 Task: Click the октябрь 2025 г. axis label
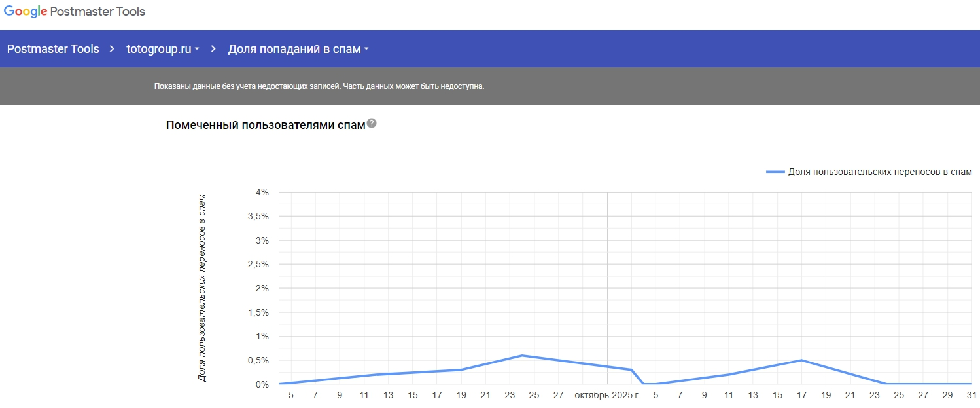607,396
